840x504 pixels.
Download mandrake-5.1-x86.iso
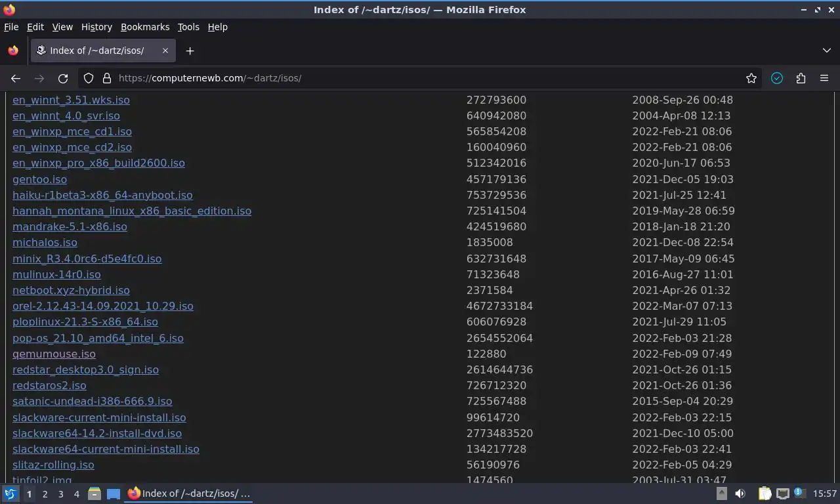pos(70,226)
